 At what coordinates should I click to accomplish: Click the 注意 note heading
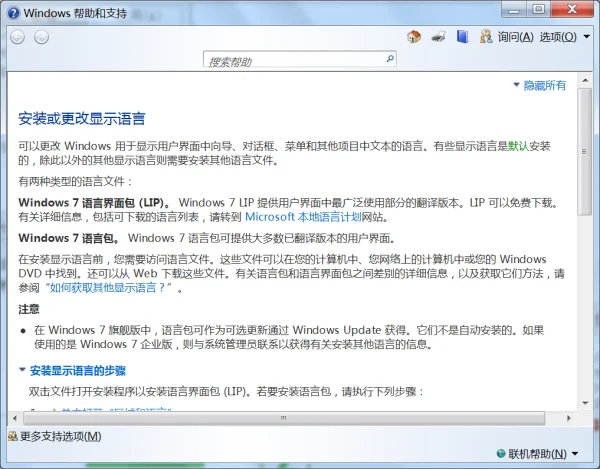click(29, 309)
